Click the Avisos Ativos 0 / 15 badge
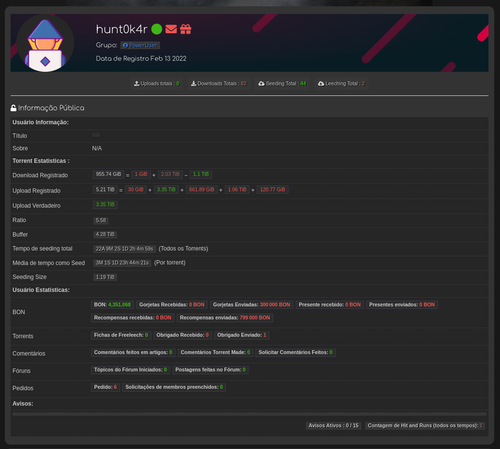500x449 pixels. (333, 426)
